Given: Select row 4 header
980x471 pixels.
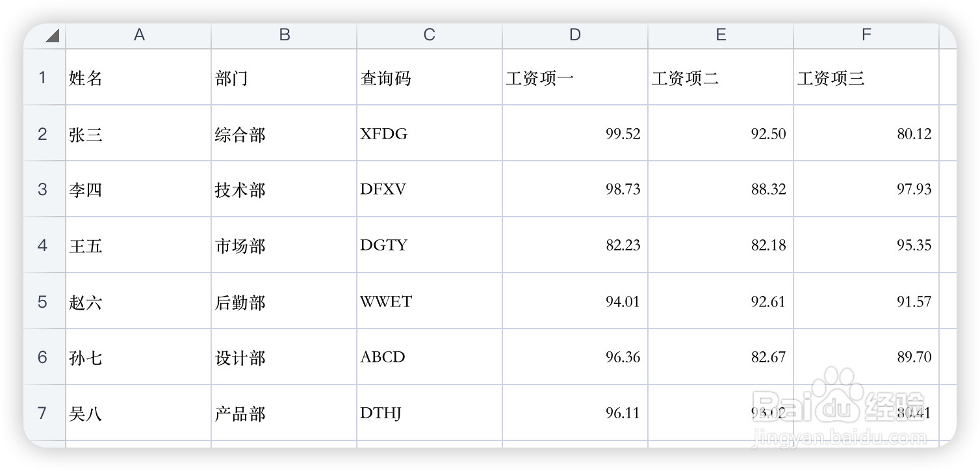Looking at the screenshot, I should tap(43, 245).
